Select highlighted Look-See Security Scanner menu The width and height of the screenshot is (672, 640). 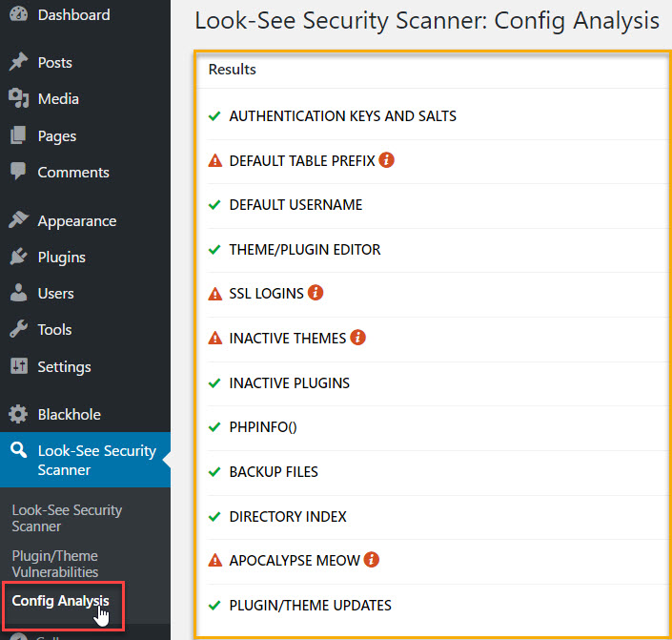[x=85, y=460]
